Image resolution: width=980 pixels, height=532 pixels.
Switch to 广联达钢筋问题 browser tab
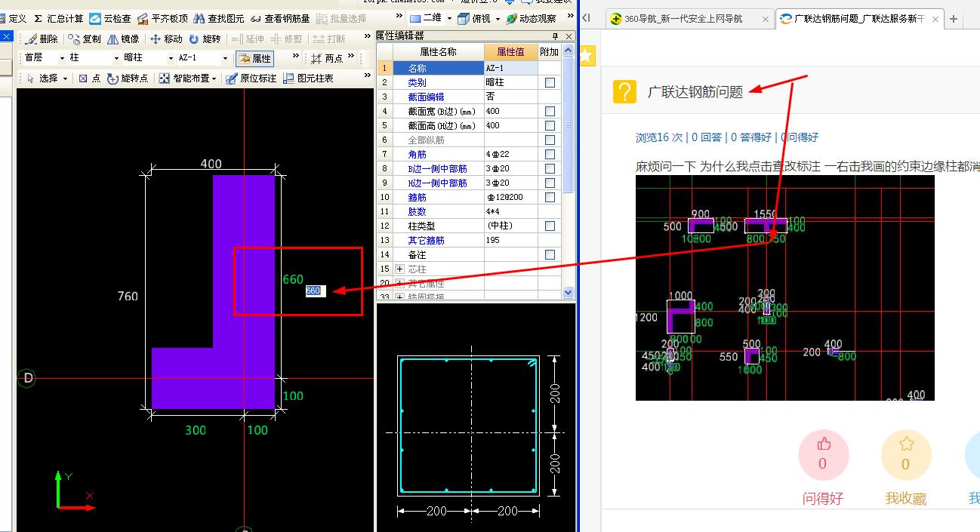pyautogui.click(x=858, y=19)
